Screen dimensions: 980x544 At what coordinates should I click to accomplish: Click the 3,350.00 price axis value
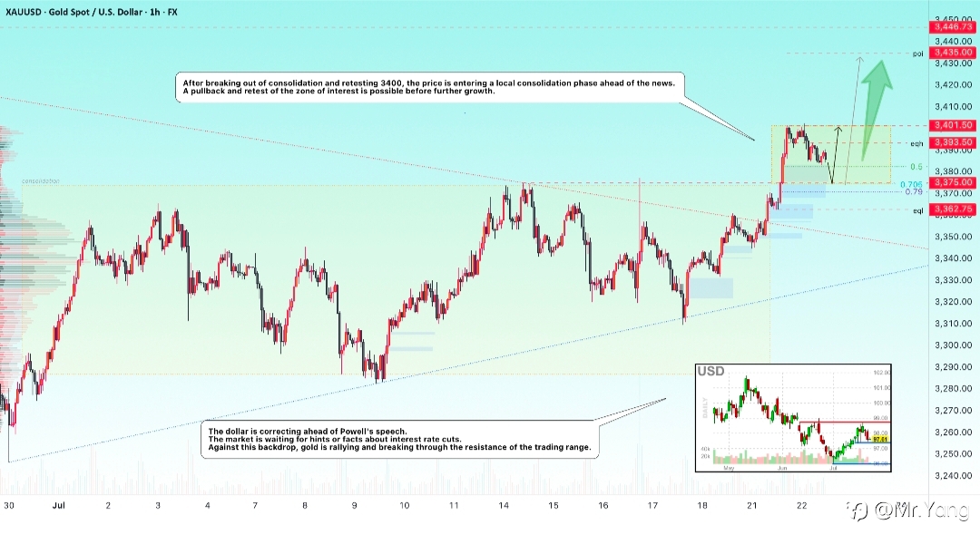(953, 237)
